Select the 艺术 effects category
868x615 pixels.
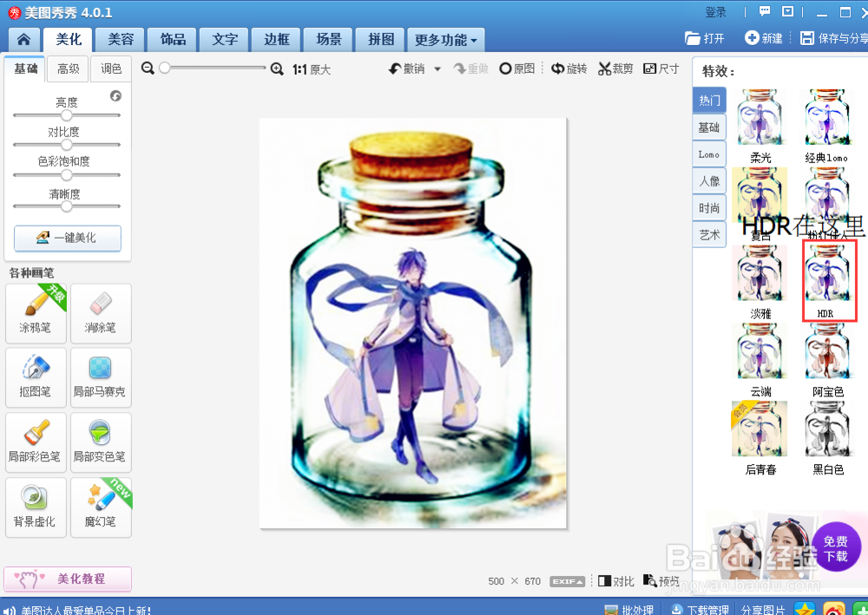[x=709, y=235]
